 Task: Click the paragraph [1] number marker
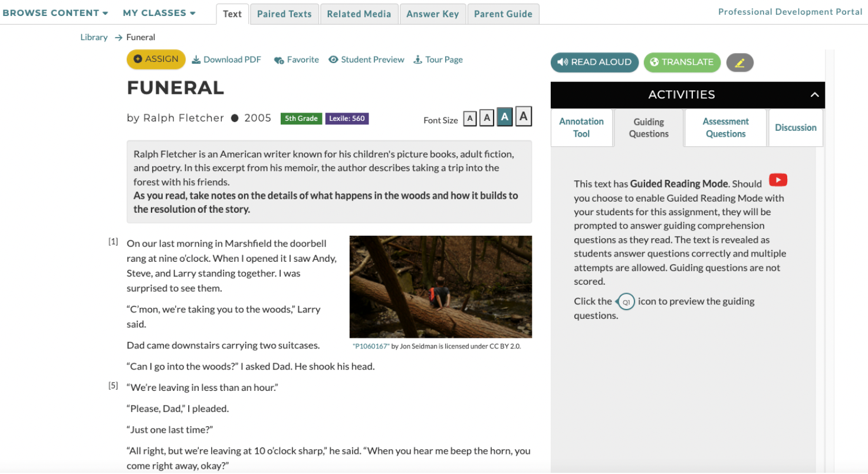(113, 242)
